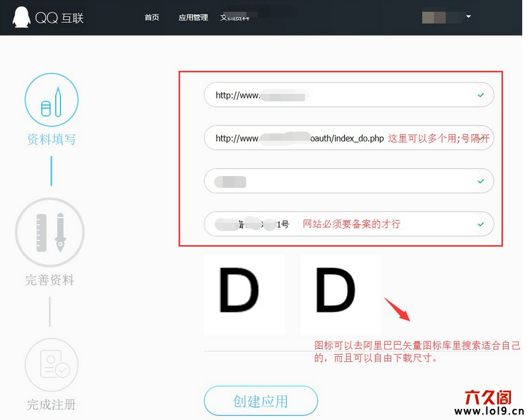Select the second D icon thumbnail

point(341,295)
